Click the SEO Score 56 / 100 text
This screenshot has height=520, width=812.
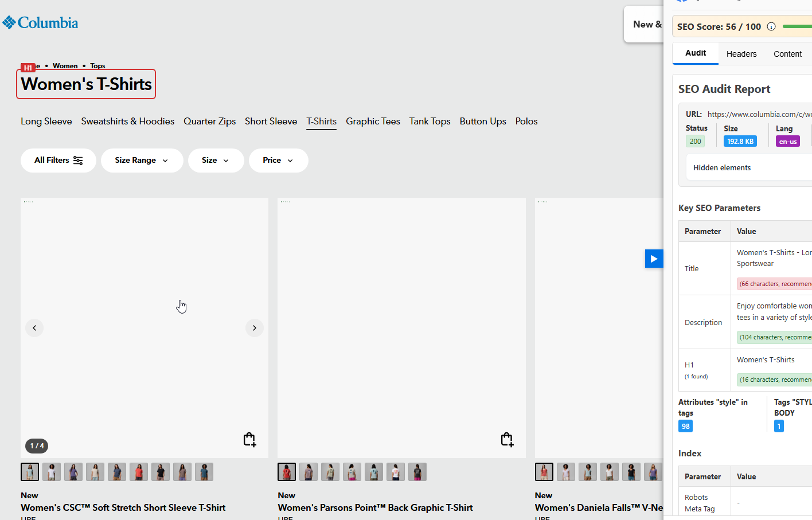tap(719, 26)
